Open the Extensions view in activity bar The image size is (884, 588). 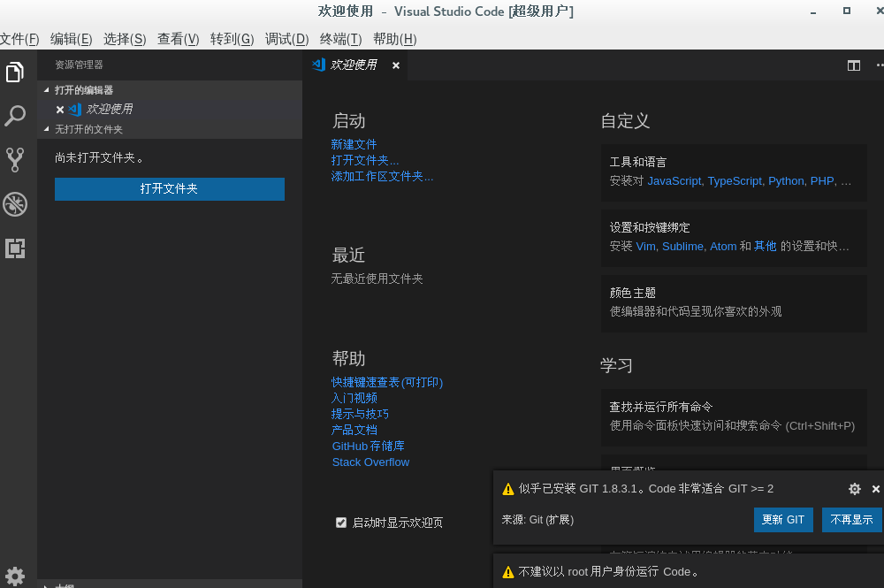(15, 248)
